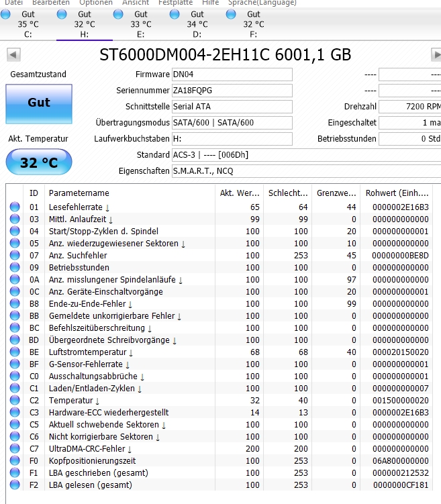Viewport: 441px width, 504px height.
Task: Click status orb for Lesefehlerrate row
Action: (15, 207)
